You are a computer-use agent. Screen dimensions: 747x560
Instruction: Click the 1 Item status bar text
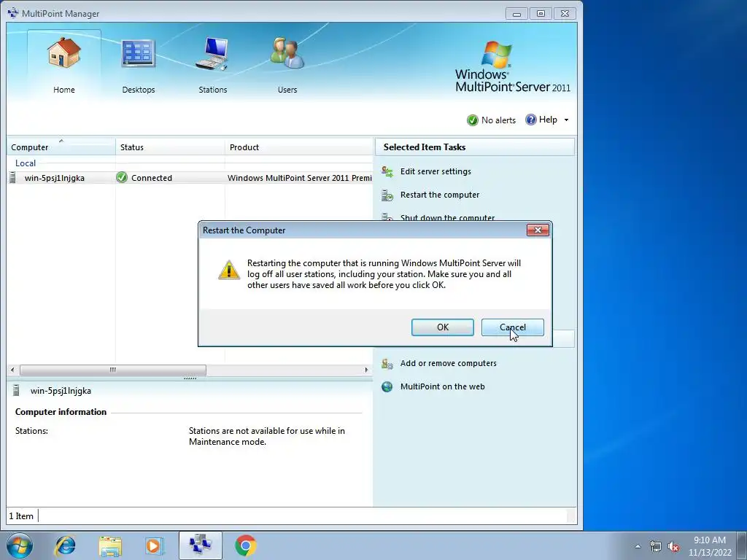pos(21,516)
